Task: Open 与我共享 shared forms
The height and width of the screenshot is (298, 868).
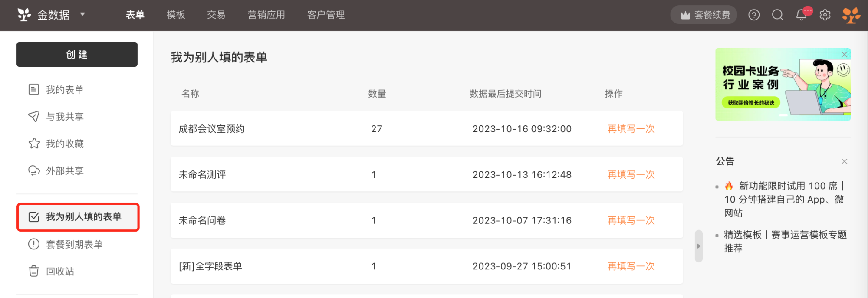Action: click(x=56, y=117)
